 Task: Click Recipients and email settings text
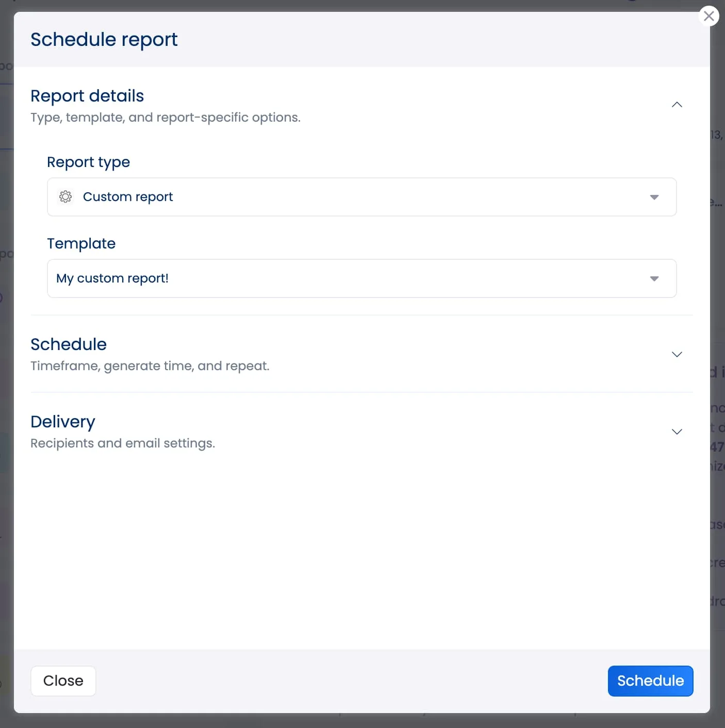(x=123, y=443)
